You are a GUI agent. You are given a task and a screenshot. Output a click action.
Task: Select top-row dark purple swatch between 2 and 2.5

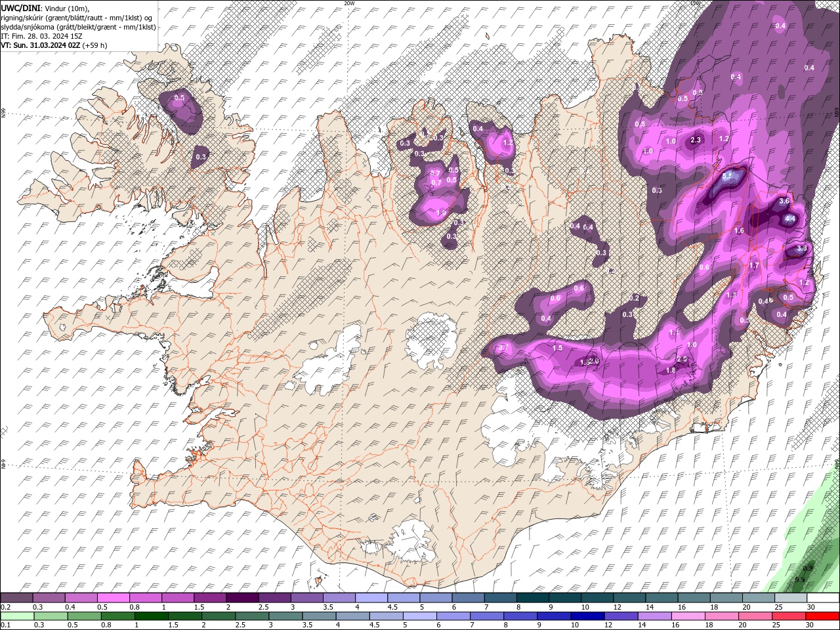pos(242,598)
